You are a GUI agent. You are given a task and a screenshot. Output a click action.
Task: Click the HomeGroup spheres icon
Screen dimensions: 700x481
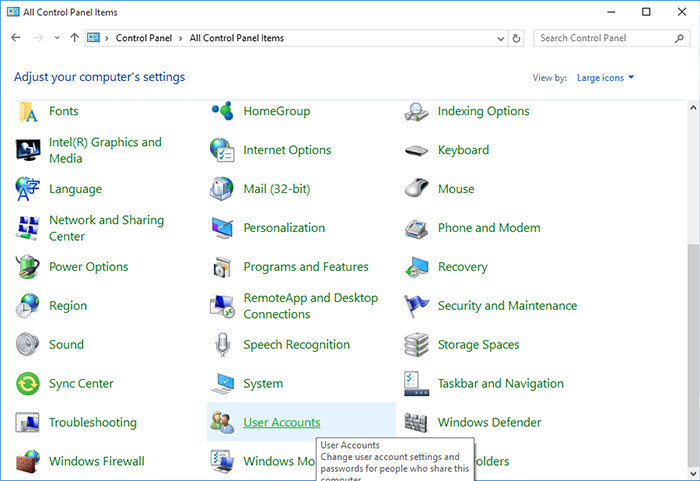click(x=222, y=111)
